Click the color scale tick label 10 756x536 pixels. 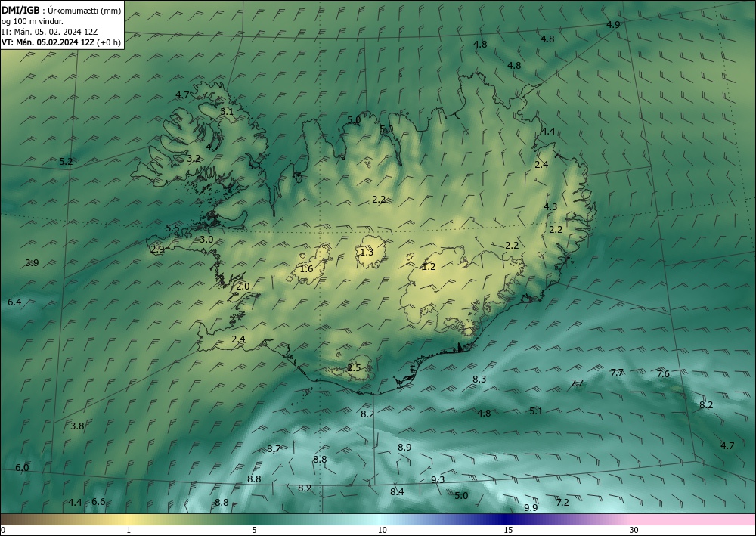[382, 531]
